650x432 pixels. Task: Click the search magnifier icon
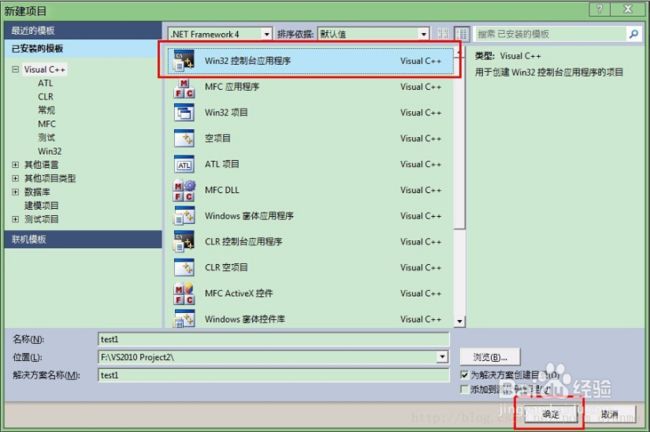(633, 34)
